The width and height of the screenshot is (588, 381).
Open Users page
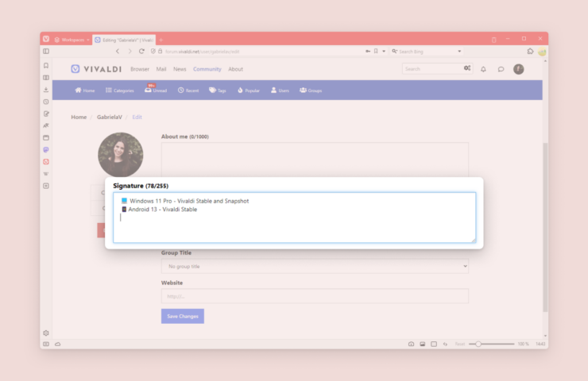point(280,90)
